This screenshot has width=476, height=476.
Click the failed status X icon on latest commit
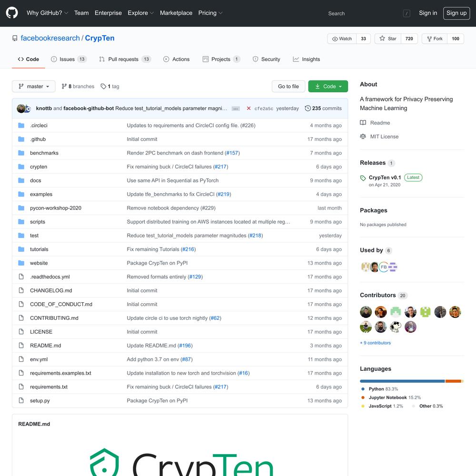pyautogui.click(x=248, y=109)
